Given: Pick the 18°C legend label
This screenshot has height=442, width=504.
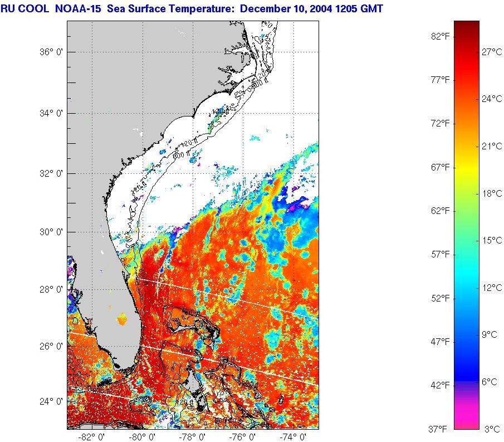Looking at the screenshot, I should (492, 193).
